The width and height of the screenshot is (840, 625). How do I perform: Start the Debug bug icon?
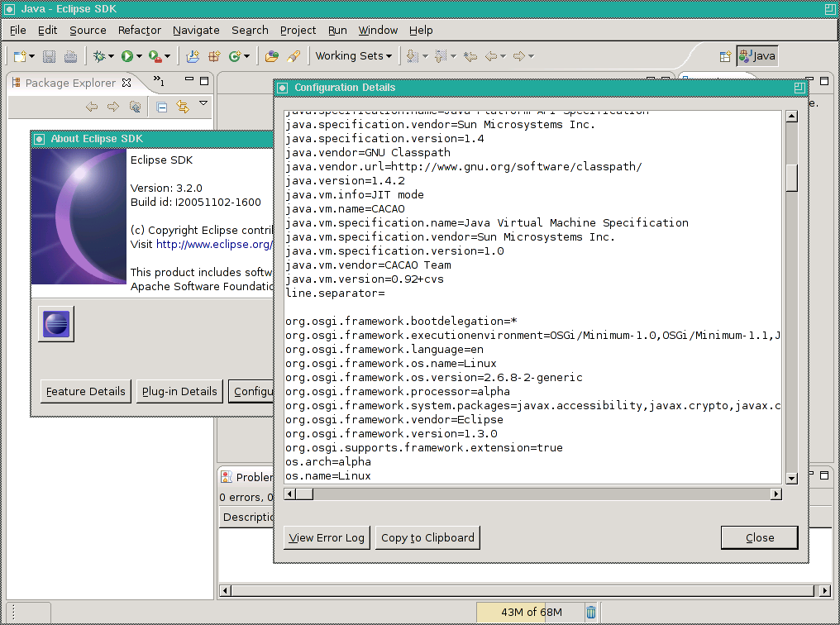[x=99, y=56]
